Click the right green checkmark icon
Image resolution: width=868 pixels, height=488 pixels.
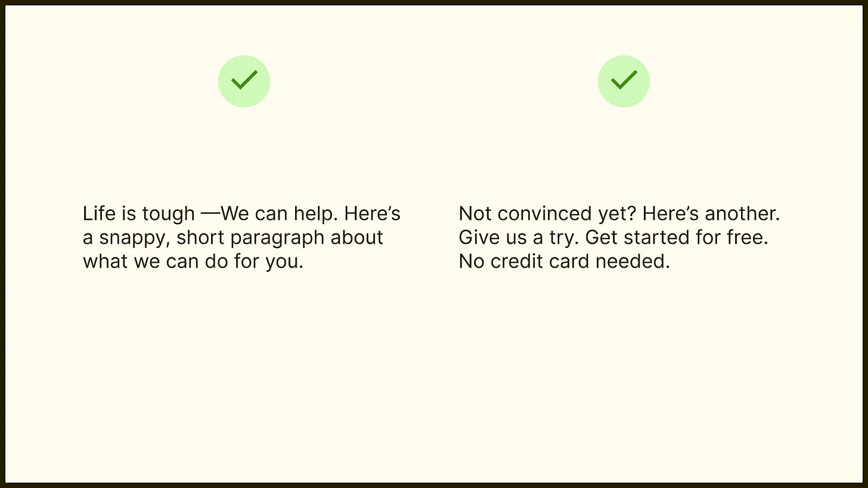click(624, 81)
